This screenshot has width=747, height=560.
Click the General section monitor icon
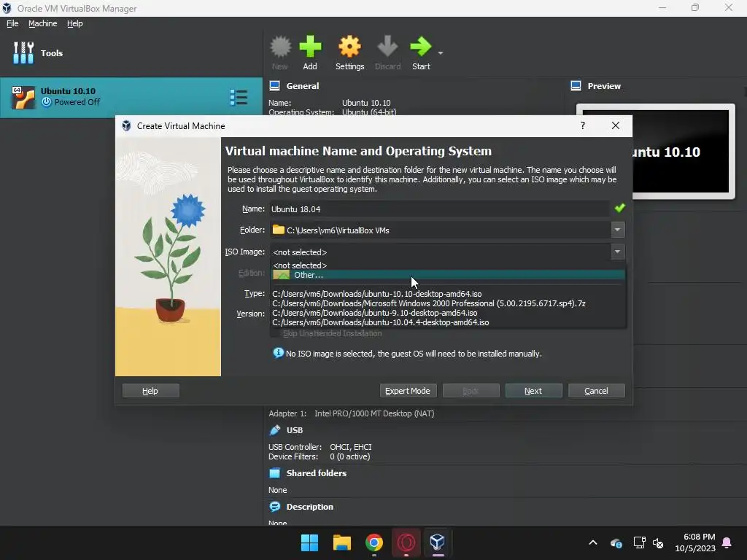point(275,86)
